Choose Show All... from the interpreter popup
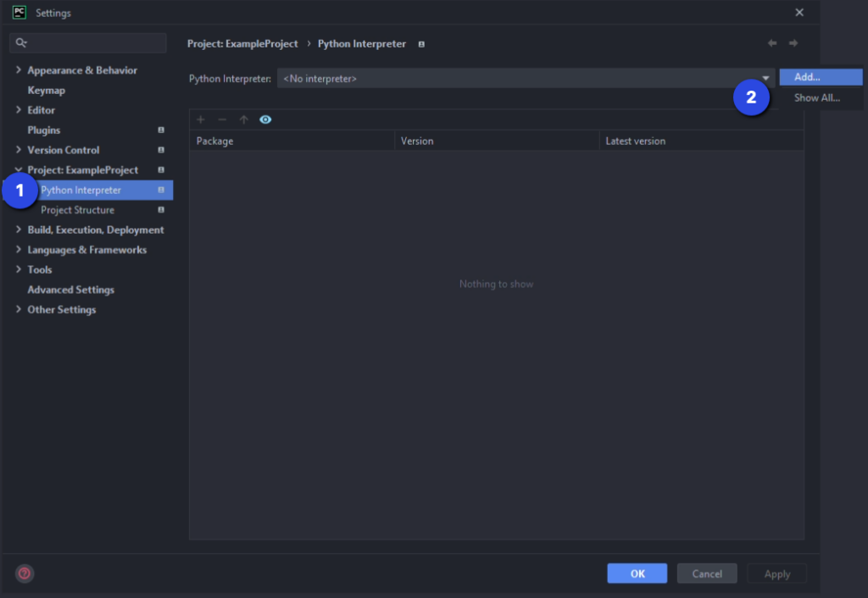868x598 pixels. (x=821, y=98)
